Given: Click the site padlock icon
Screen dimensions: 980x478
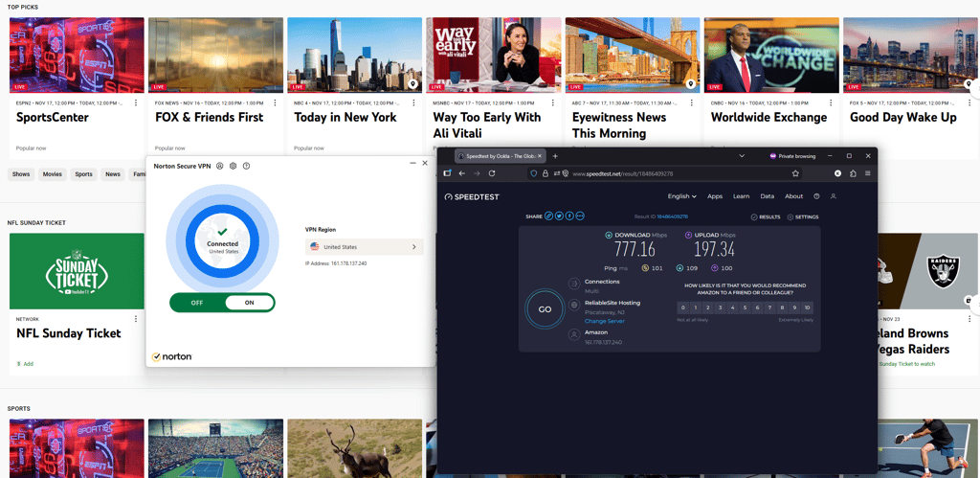Looking at the screenshot, I should click(x=545, y=173).
